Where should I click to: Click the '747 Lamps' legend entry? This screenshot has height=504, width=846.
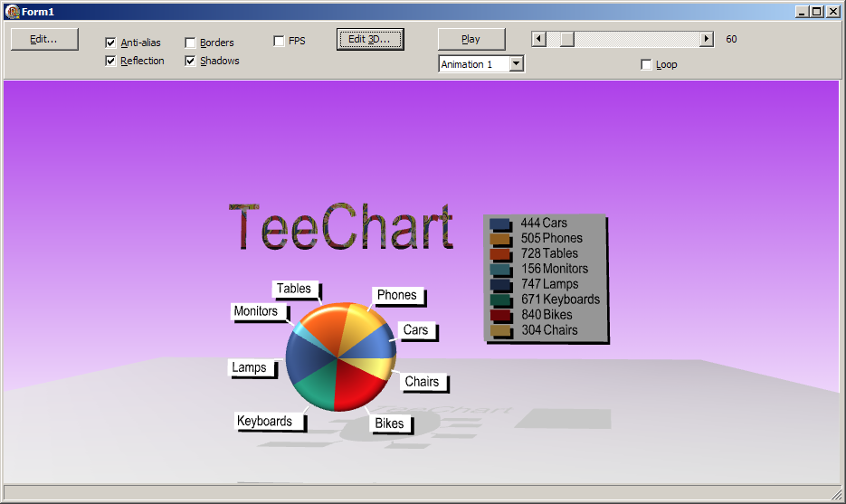(x=550, y=284)
